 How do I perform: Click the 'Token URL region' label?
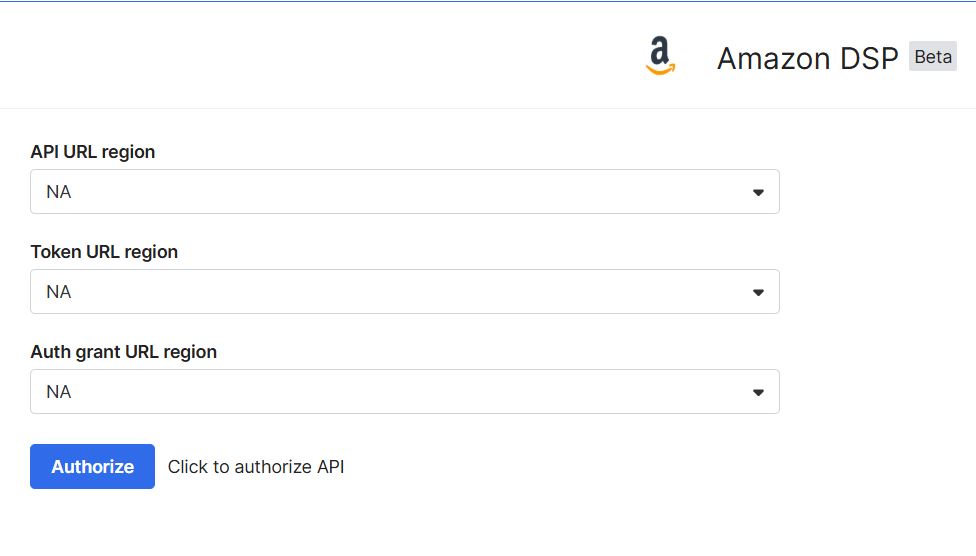[104, 252]
